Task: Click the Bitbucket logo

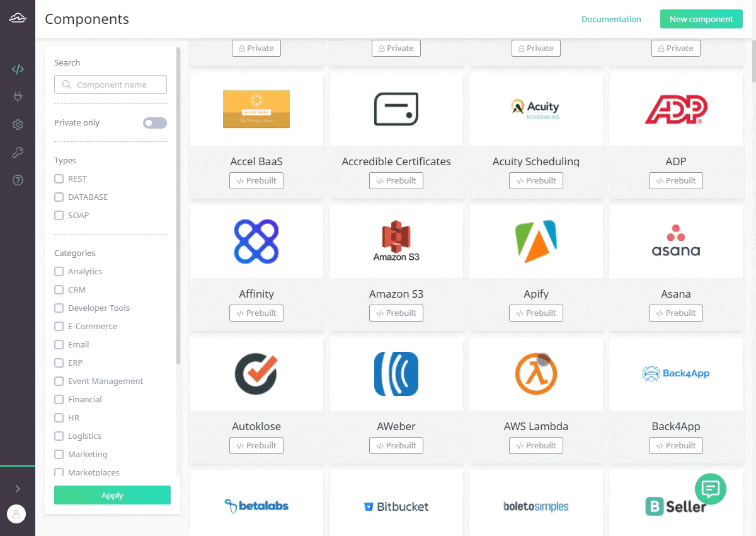Action: 396,506
